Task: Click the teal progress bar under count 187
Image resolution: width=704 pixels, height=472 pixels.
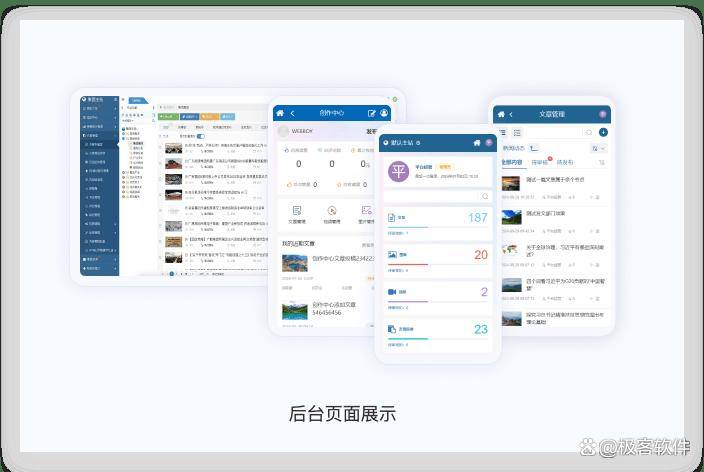Action: (x=407, y=227)
